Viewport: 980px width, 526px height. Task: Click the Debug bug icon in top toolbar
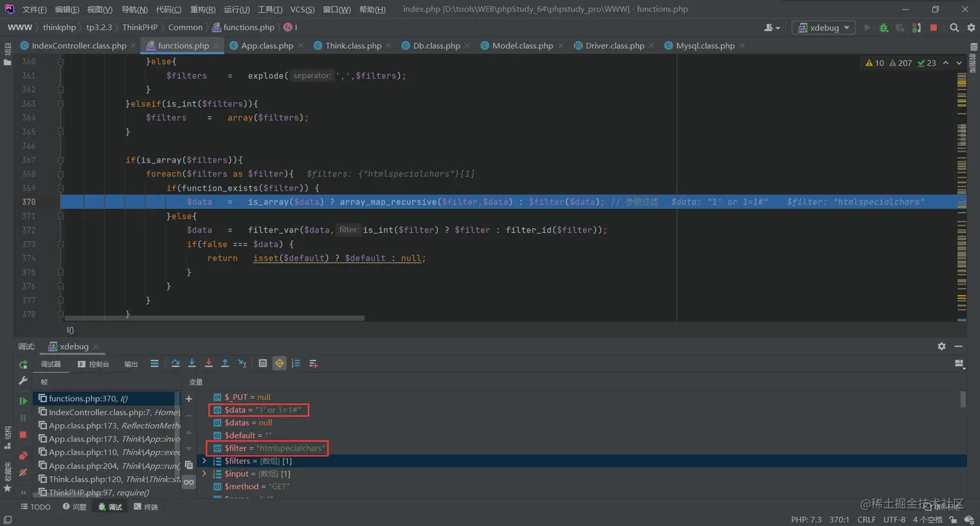883,28
